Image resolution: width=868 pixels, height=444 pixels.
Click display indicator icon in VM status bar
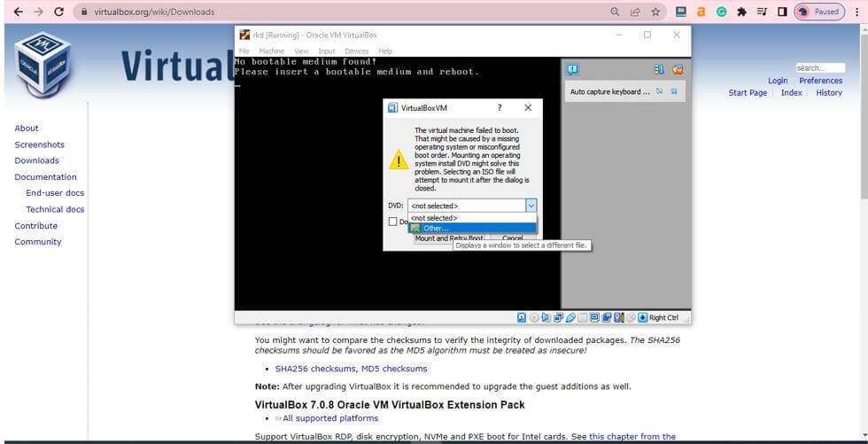tap(594, 318)
